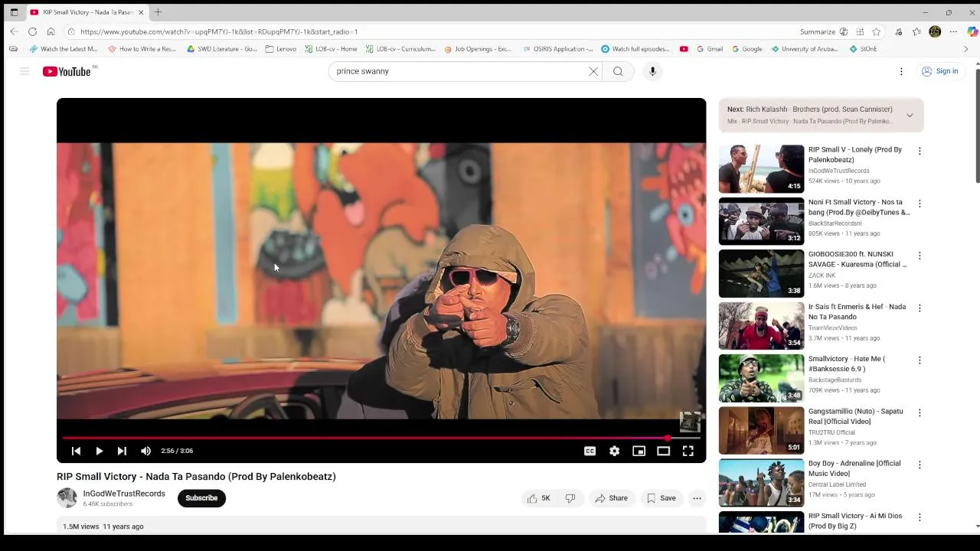Screen dimensions: 980x551
Task: Share this video
Action: (x=611, y=498)
